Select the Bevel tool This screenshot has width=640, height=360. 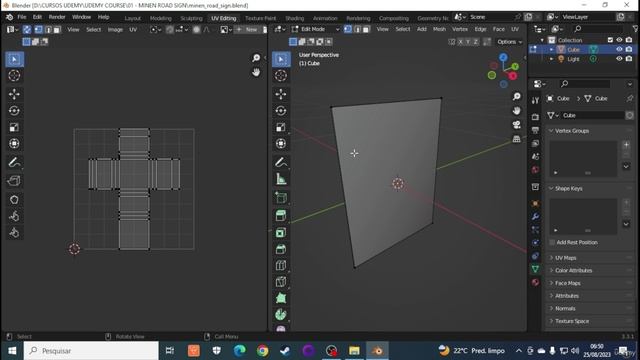[x=281, y=249]
